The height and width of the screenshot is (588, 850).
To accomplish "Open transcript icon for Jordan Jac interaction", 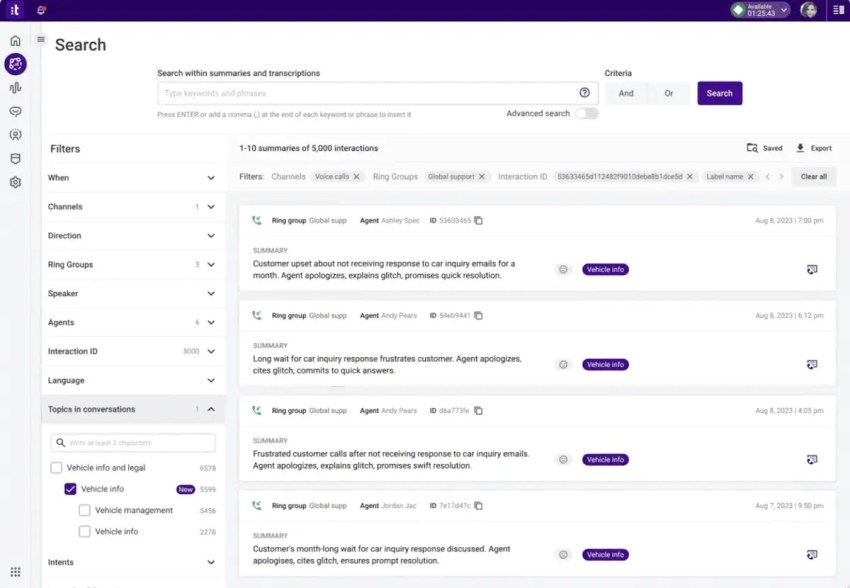I will (812, 554).
